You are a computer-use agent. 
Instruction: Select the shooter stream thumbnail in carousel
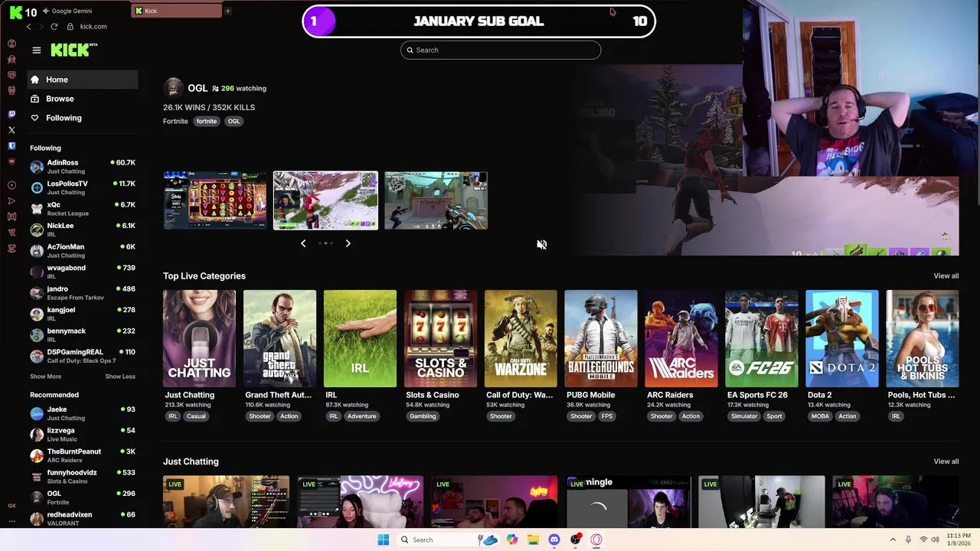click(x=436, y=201)
